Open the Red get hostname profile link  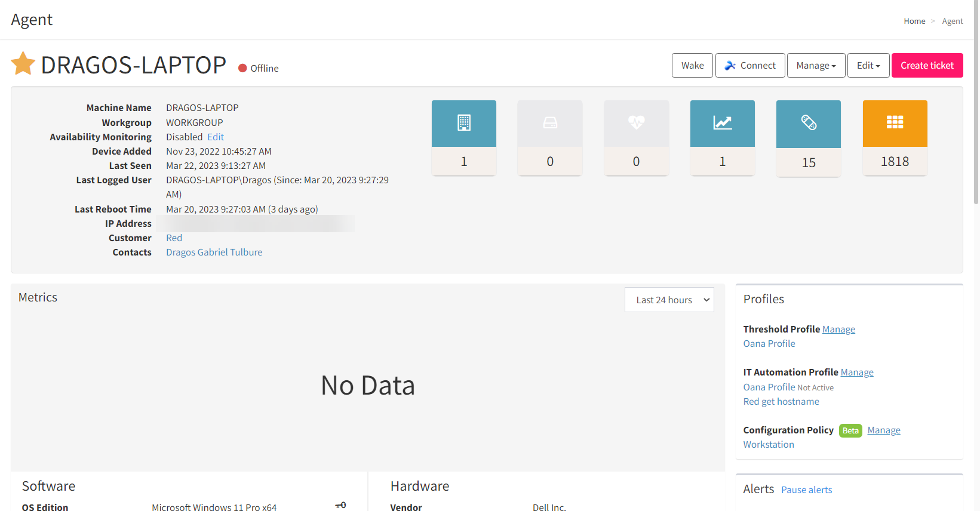pyautogui.click(x=781, y=401)
